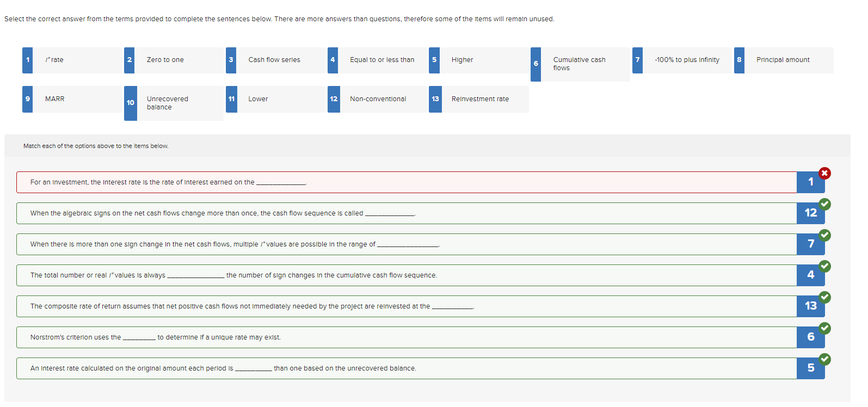Select 'Equal to or less than' tile
The height and width of the screenshot is (407, 868).
[377, 60]
